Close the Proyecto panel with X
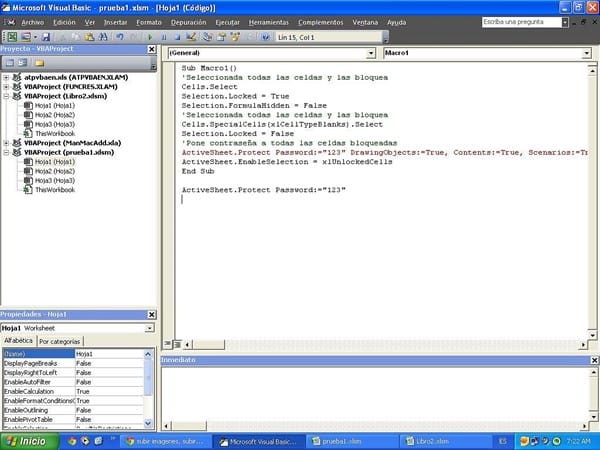This screenshot has height=450, width=600. 151,47
